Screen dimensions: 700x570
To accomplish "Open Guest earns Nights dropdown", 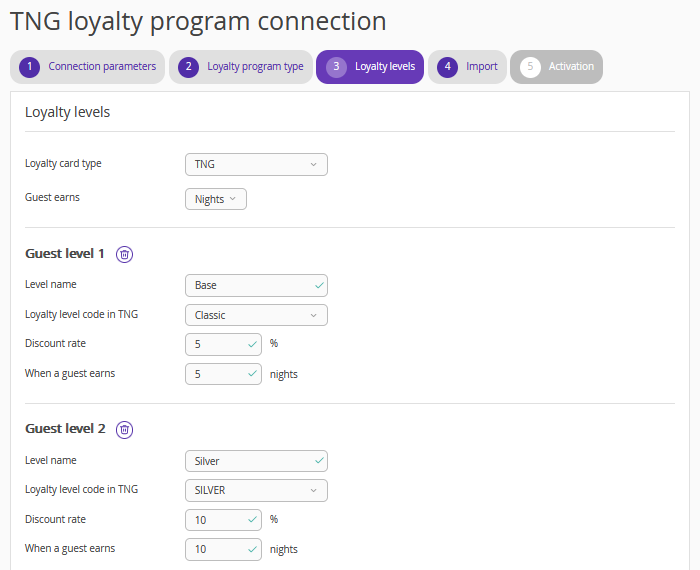I will [x=215, y=199].
